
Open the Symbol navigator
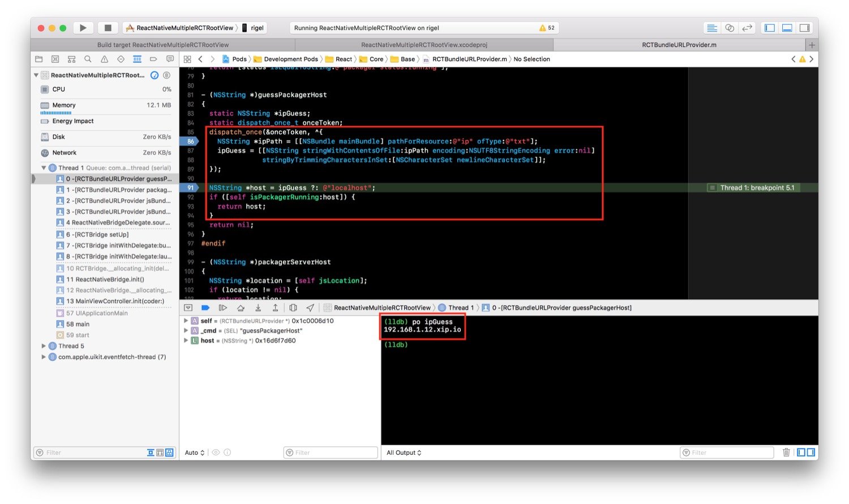pyautogui.click(x=71, y=59)
